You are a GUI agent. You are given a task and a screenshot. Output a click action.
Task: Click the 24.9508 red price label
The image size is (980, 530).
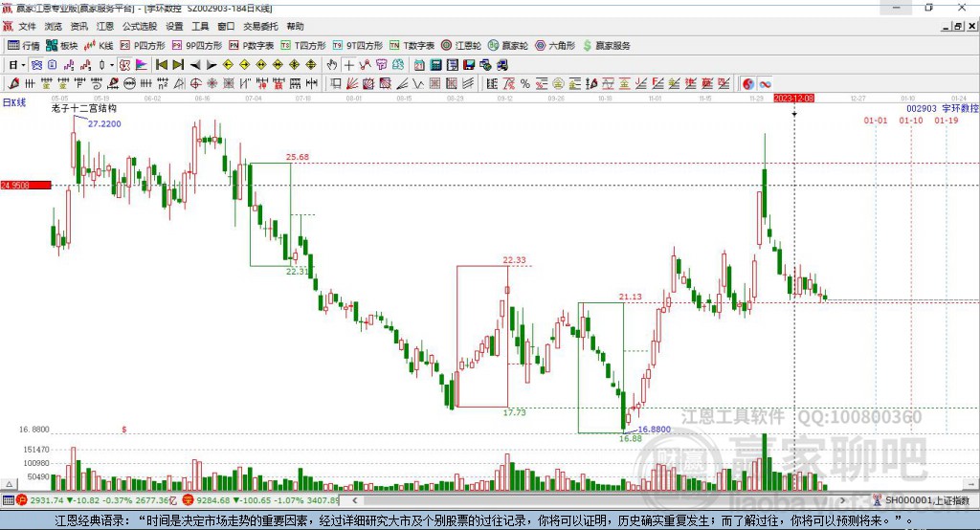click(26, 185)
